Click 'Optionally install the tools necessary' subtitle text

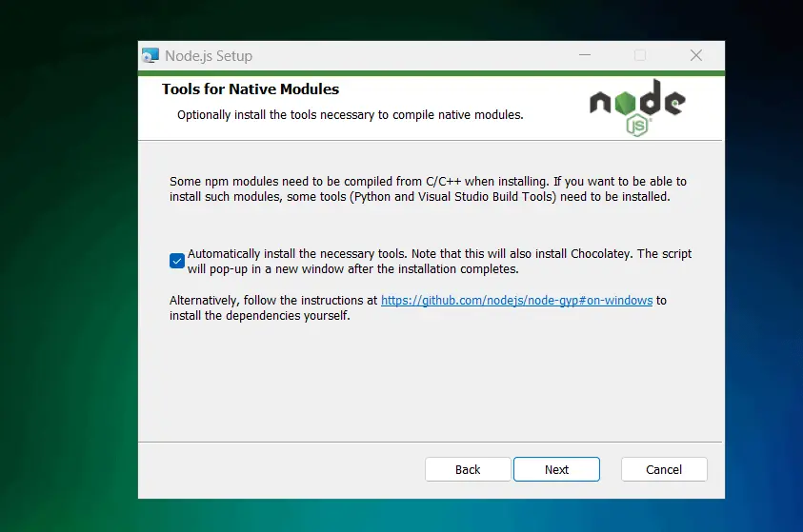(351, 115)
